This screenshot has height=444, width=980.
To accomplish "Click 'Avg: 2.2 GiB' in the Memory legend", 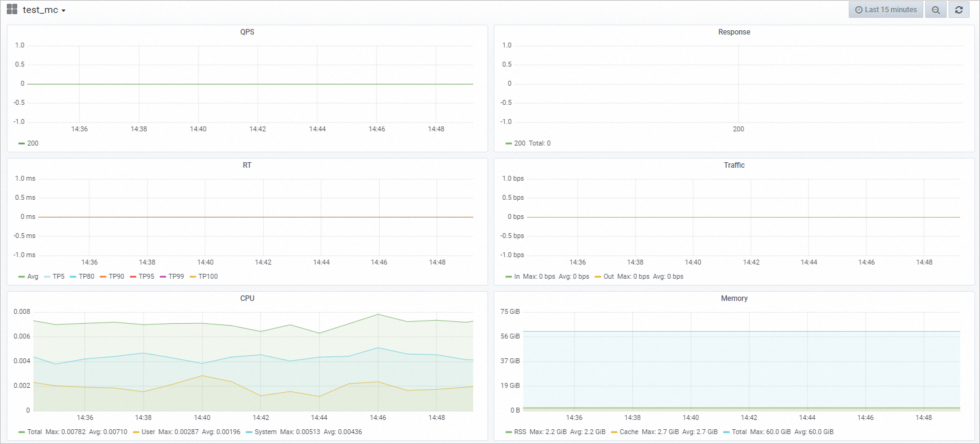I will tap(588, 432).
